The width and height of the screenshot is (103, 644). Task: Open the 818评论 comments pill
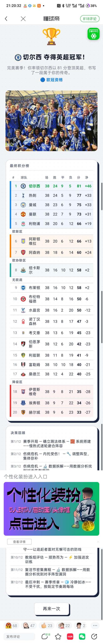[x=90, y=18]
